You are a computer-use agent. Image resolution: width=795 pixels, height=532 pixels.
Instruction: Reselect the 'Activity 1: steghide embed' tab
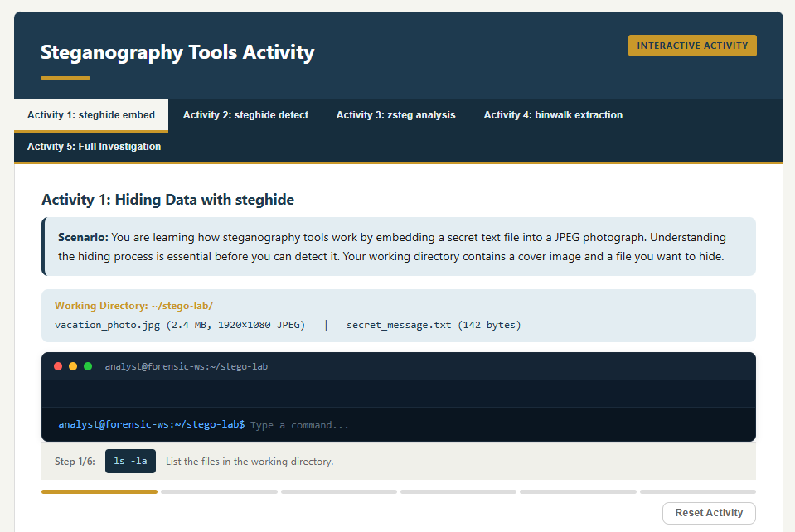click(91, 114)
